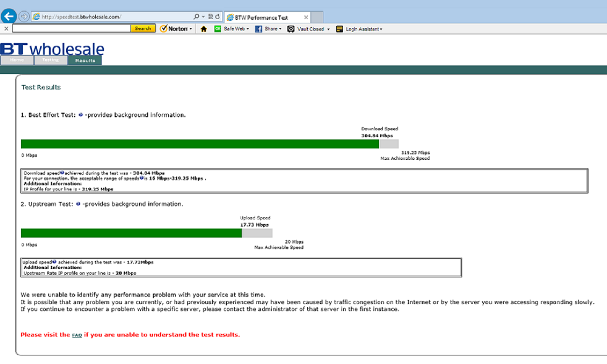
Task: Click the Norton toolbar home icon
Action: pos(203,29)
